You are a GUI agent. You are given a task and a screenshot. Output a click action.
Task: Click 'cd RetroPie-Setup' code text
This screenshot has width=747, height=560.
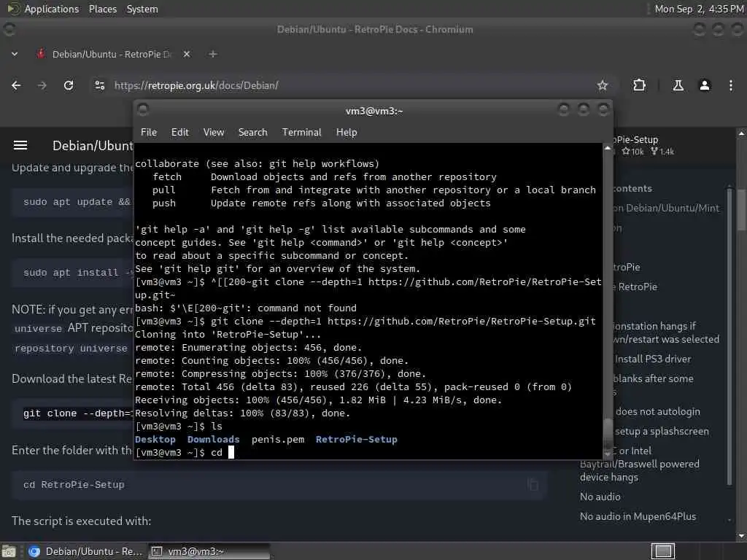74,485
